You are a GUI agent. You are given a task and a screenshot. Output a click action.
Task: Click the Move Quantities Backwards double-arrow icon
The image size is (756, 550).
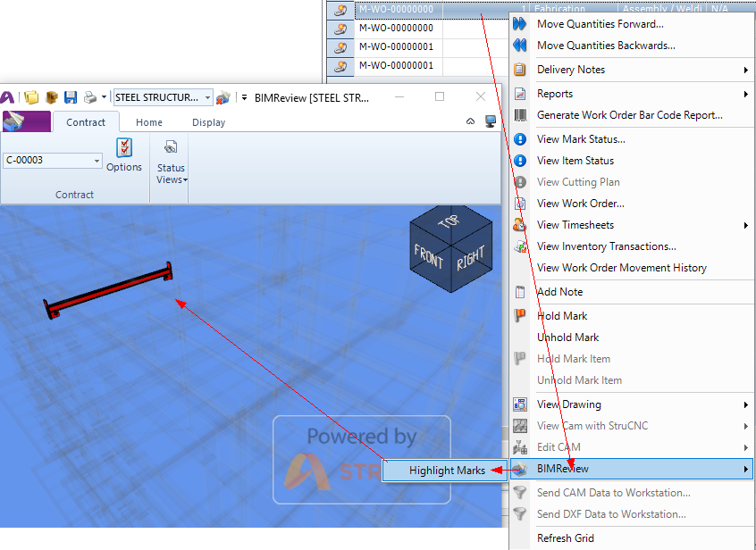[x=520, y=46]
